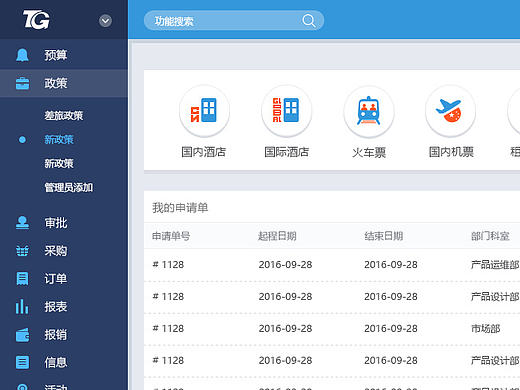Click the briefcase icon beside 政策

point(22,83)
